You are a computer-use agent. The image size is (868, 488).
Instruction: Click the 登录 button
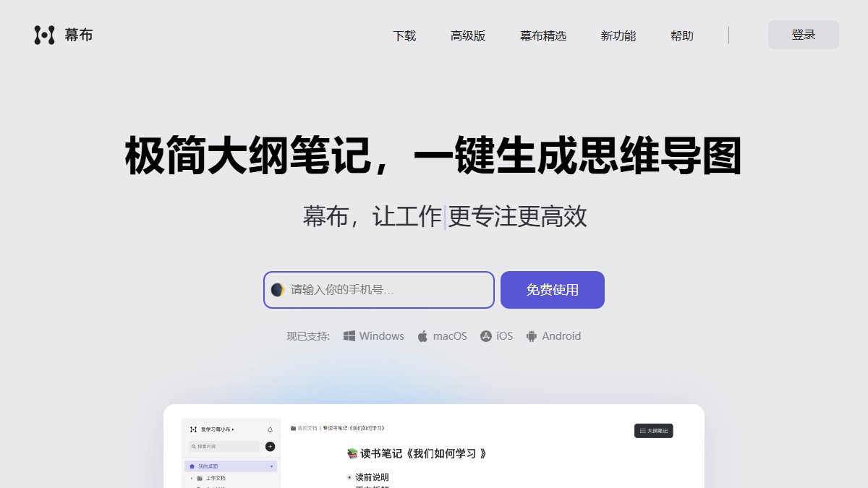(804, 35)
